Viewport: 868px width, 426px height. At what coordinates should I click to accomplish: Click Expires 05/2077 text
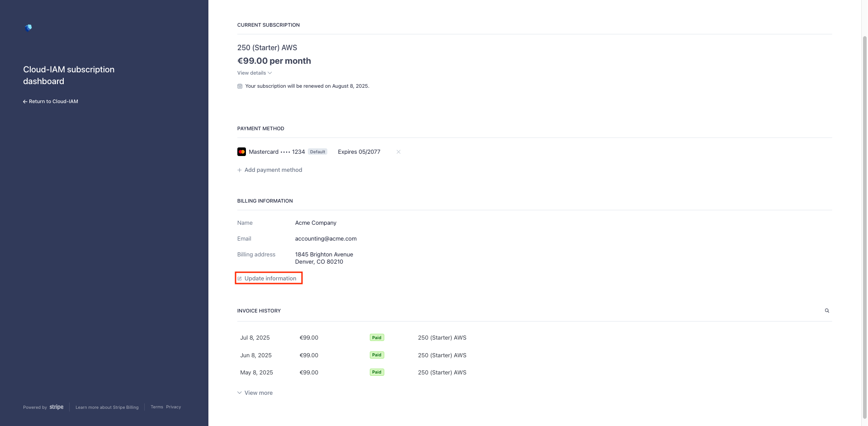pos(359,152)
